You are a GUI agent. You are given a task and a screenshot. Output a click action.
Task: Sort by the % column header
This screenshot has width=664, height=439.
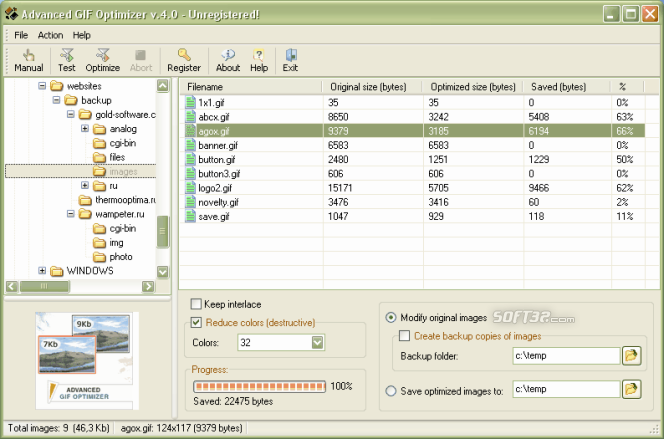tap(628, 87)
